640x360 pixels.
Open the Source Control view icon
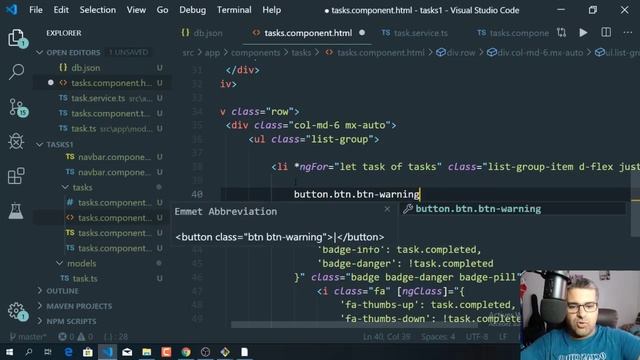click(17, 107)
